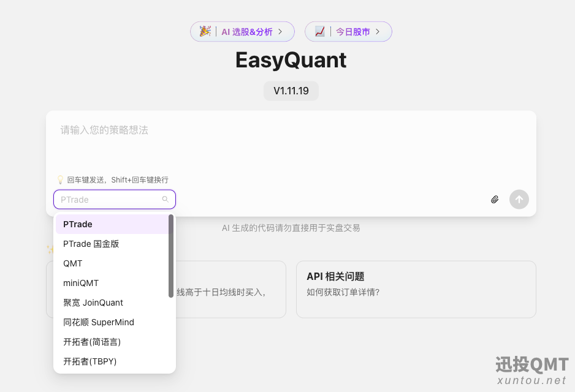This screenshot has height=392, width=575.
Task: Click the paperclip attachment icon
Action: (x=495, y=200)
